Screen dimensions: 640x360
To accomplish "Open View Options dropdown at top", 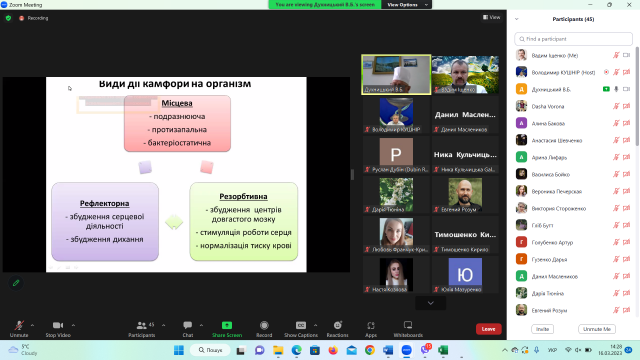I will coord(407,4).
